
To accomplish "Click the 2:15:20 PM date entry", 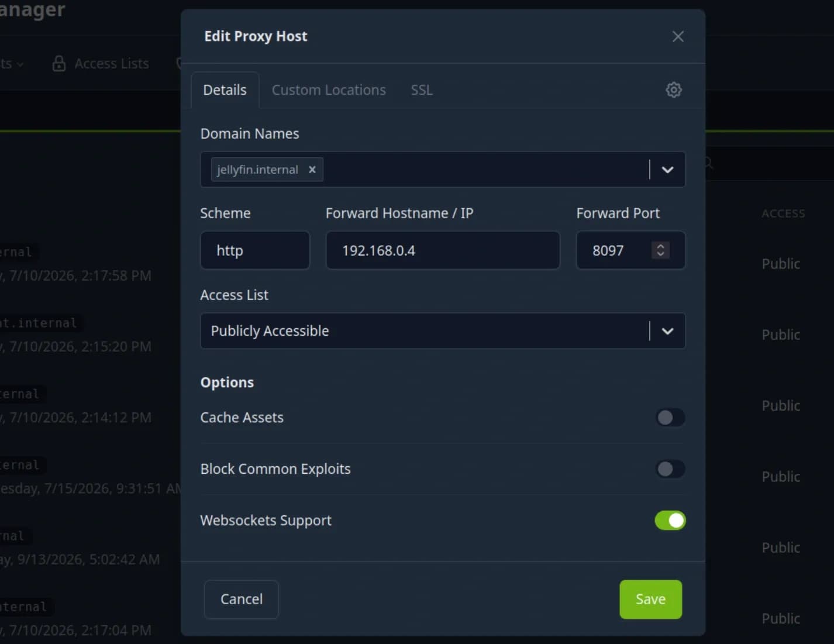I will pos(76,346).
